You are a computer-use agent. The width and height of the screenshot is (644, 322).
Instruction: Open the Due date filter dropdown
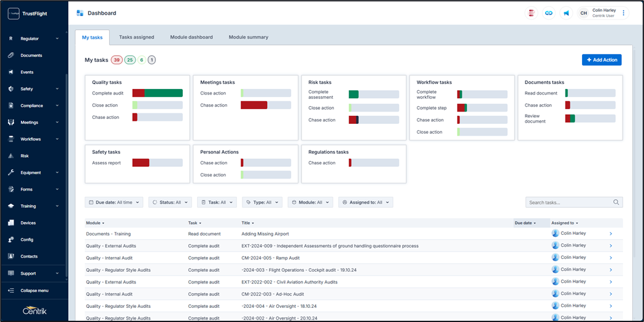click(x=114, y=202)
